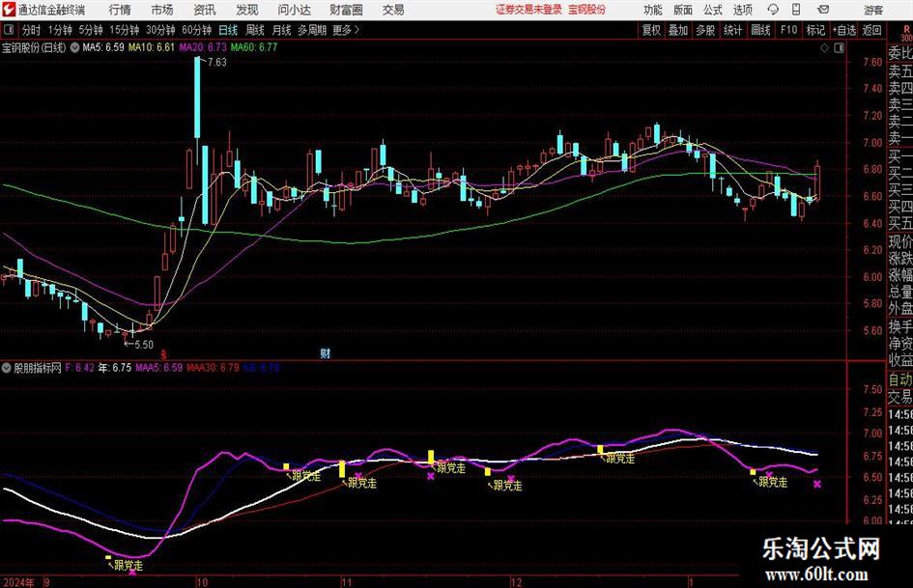
Task: Click the 复权 button
Action: 651,30
